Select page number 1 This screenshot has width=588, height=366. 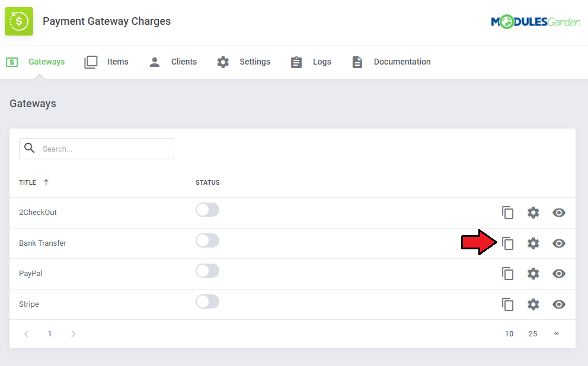point(50,334)
